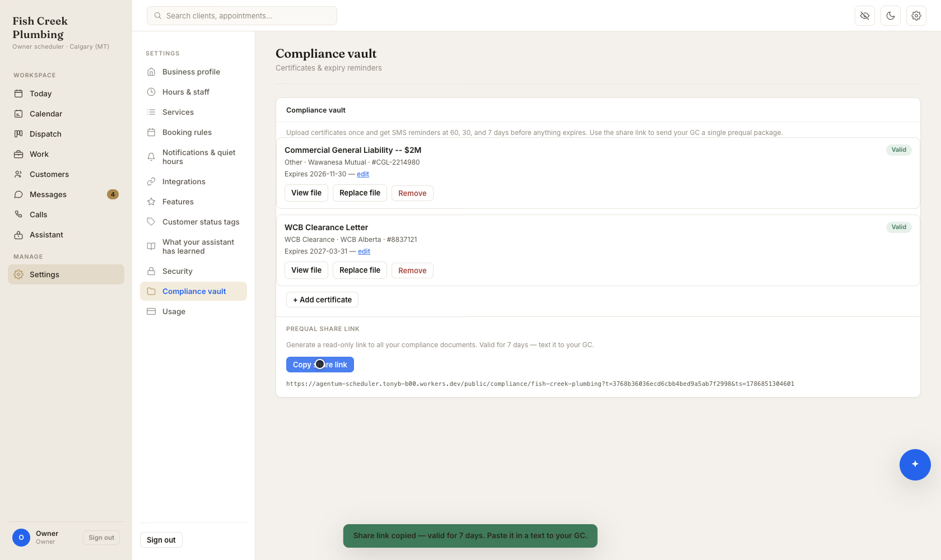Click the Integrations link icon
This screenshot has height=560, width=941.
[151, 181]
